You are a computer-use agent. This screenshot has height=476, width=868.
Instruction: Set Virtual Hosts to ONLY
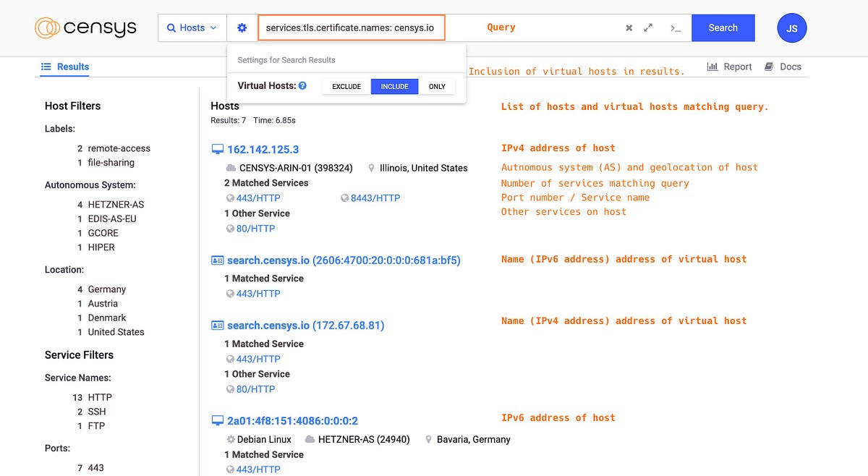(437, 86)
